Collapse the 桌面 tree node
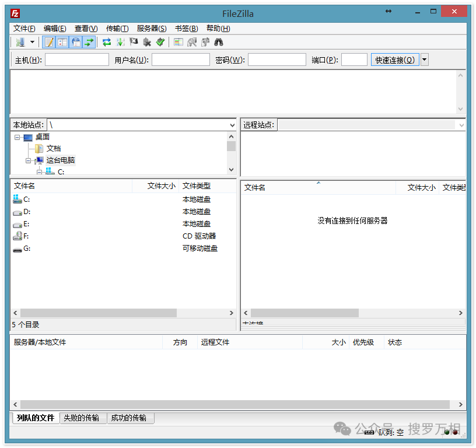The height and width of the screenshot is (448, 476). (x=17, y=137)
